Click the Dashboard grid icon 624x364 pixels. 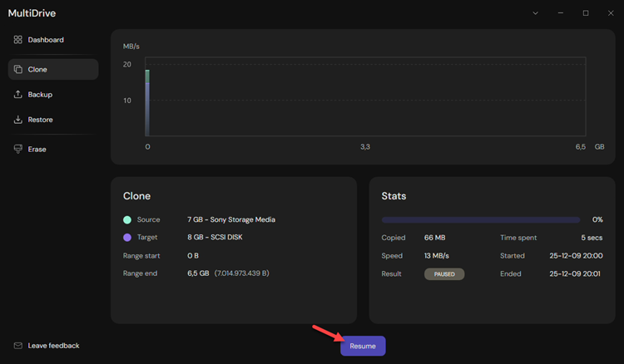[x=18, y=40]
